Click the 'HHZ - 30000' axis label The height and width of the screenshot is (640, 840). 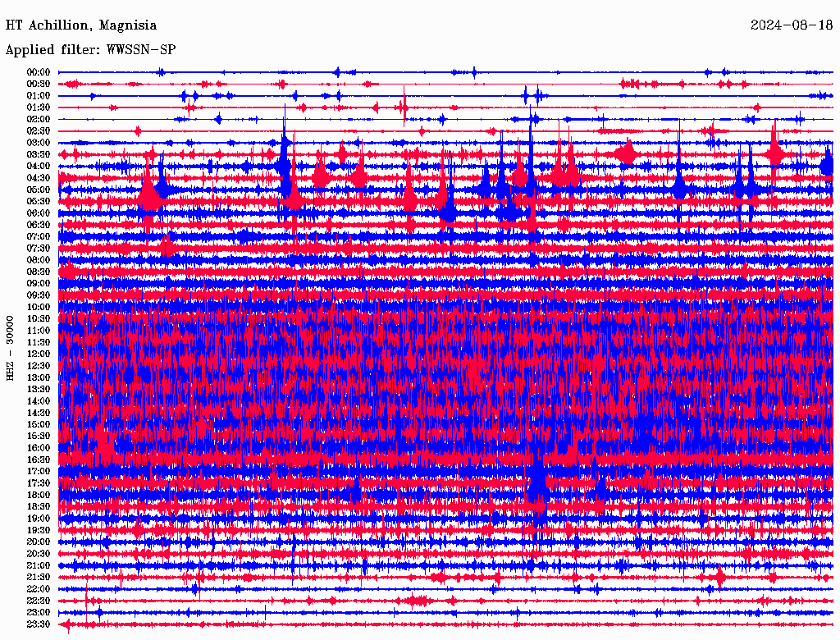[x=10, y=348]
